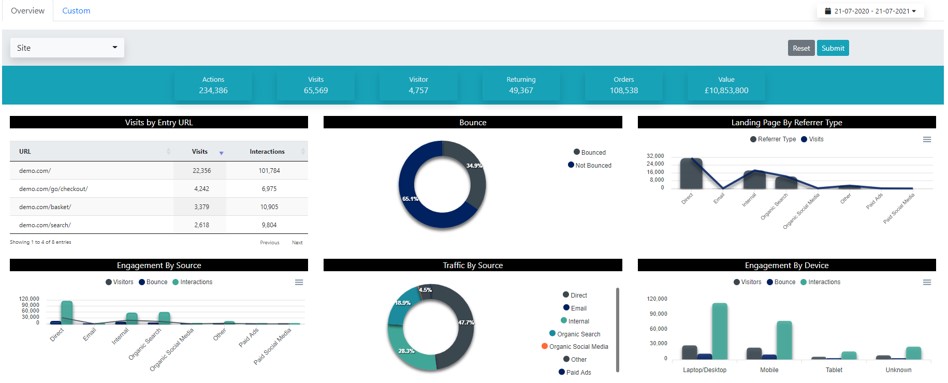Open the Landing Page chart hamburger menu
Image resolution: width=948 pixels, height=383 pixels.
click(927, 139)
